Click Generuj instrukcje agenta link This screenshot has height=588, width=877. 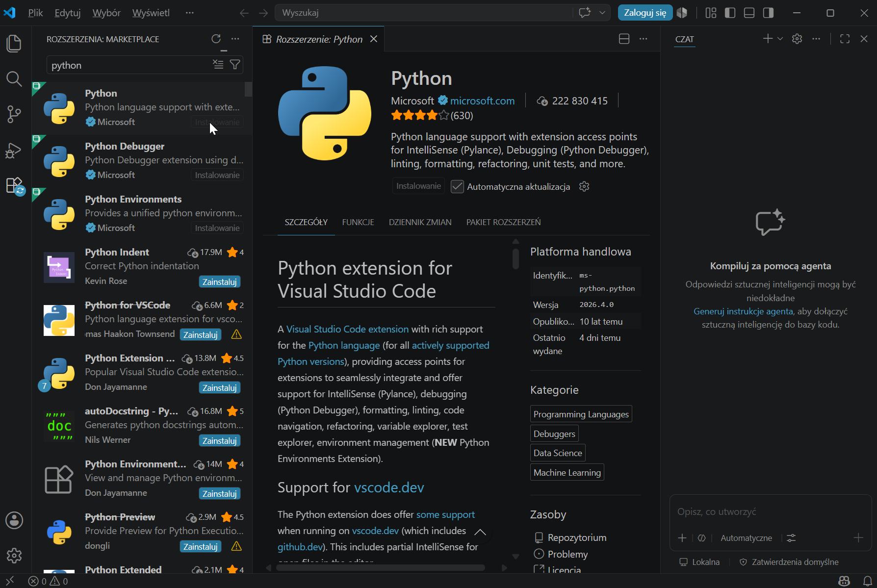[x=743, y=311]
